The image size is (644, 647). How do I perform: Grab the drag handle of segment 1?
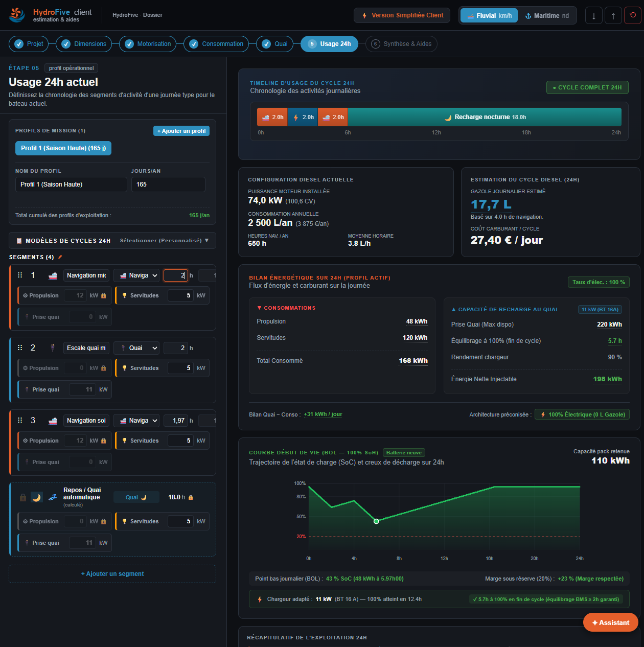click(20, 275)
